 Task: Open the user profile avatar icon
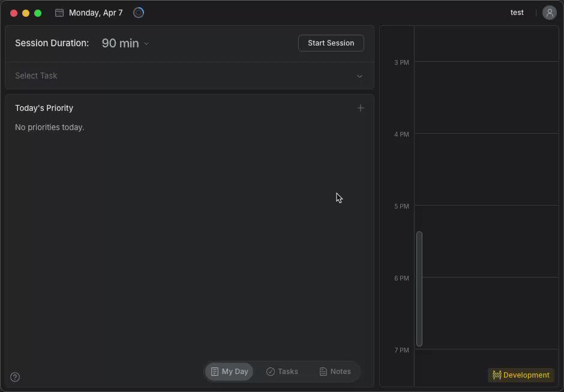click(549, 13)
